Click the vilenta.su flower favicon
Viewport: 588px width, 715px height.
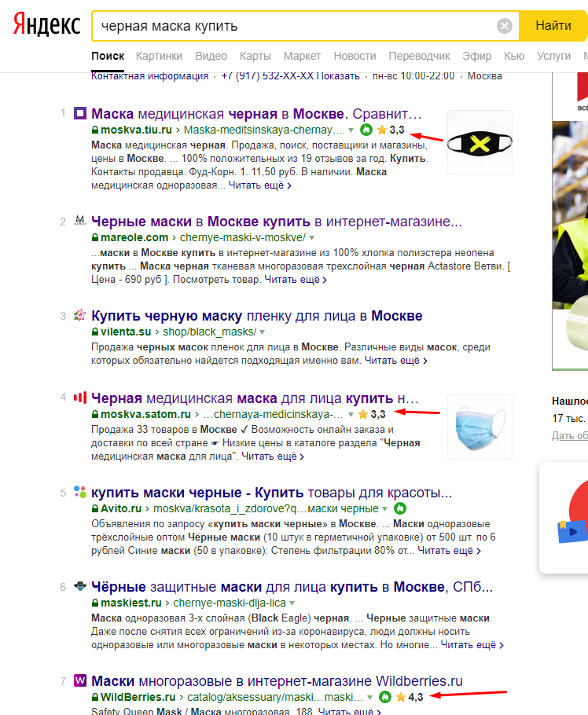coord(79,316)
